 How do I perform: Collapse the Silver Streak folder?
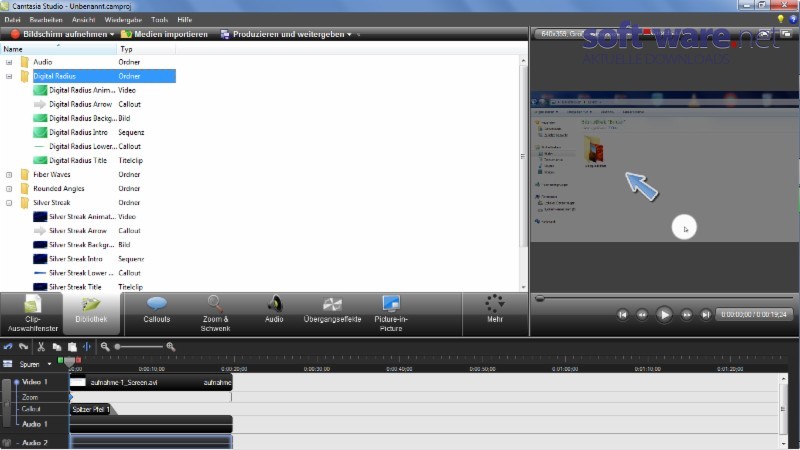click(x=9, y=203)
